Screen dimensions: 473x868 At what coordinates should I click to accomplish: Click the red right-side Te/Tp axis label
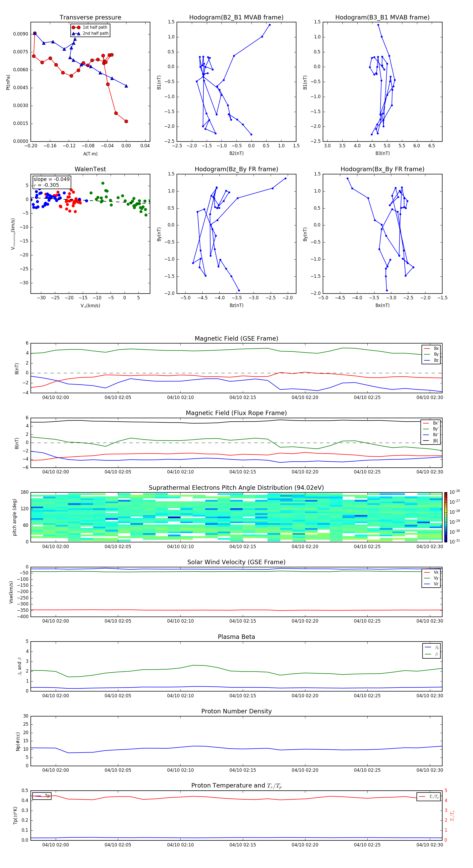coord(453,815)
